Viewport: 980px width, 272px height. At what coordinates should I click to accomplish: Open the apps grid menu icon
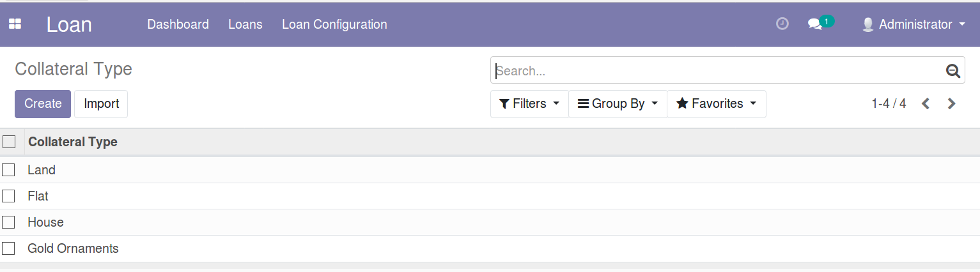tap(15, 24)
